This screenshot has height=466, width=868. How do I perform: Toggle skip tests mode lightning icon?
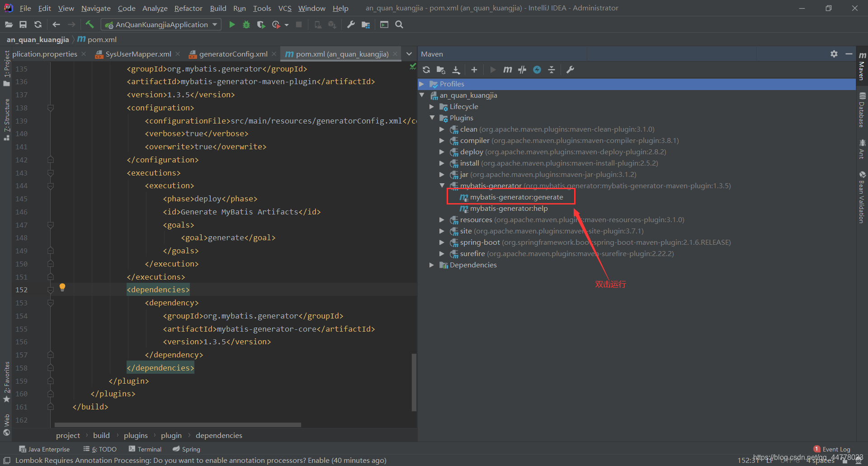coord(537,70)
